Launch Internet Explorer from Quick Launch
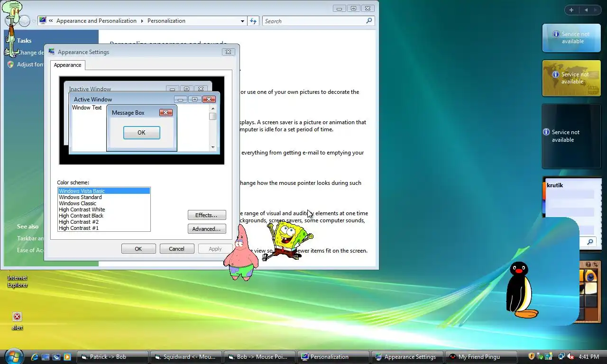Image resolution: width=607 pixels, height=364 pixels. click(35, 357)
